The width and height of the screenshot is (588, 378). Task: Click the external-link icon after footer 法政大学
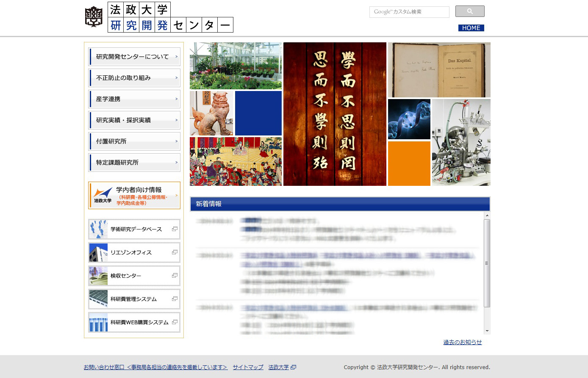[x=293, y=367]
